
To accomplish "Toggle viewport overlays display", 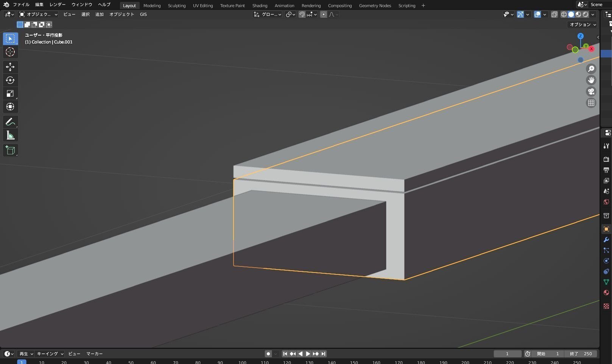I will point(537,14).
